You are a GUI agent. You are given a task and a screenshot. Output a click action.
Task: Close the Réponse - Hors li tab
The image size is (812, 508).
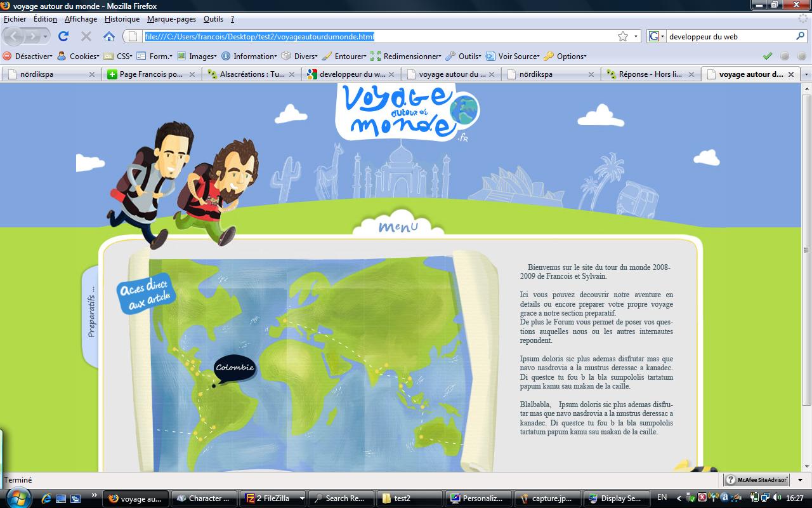point(691,74)
